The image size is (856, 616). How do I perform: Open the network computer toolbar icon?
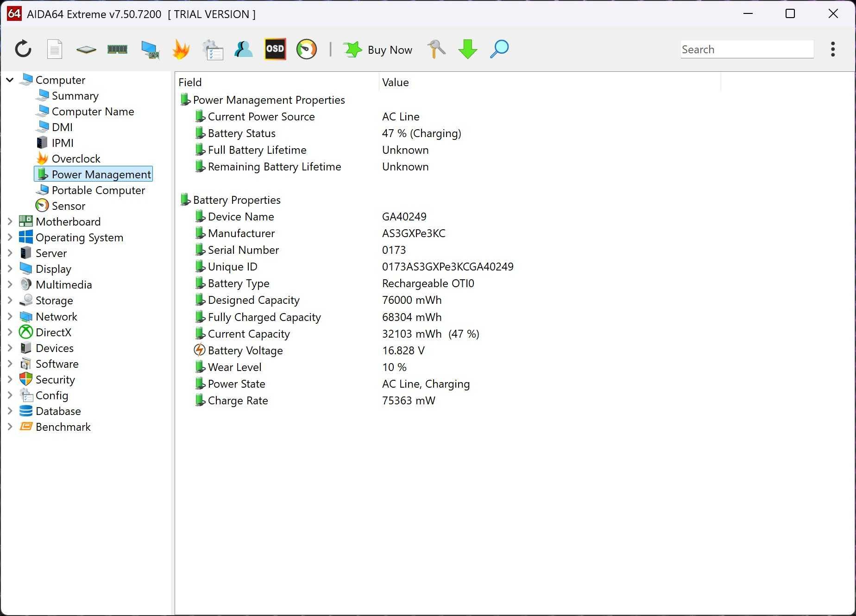[x=150, y=50]
